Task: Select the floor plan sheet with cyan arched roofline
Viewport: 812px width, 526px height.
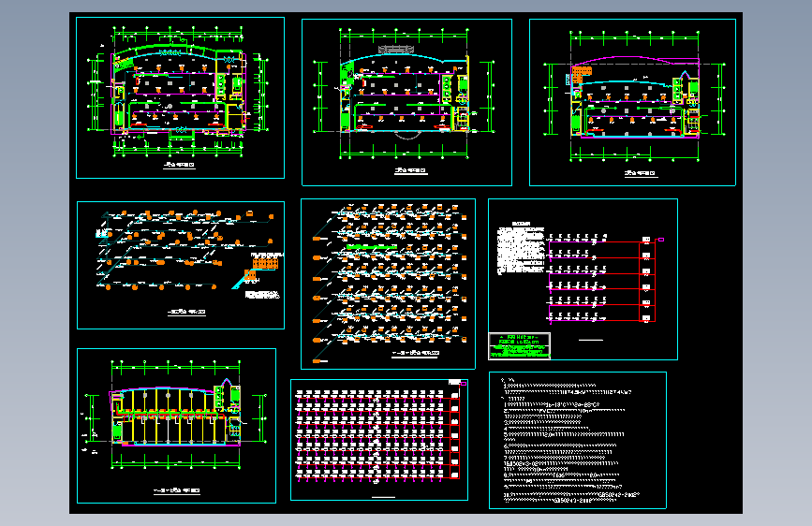Action: (x=407, y=103)
